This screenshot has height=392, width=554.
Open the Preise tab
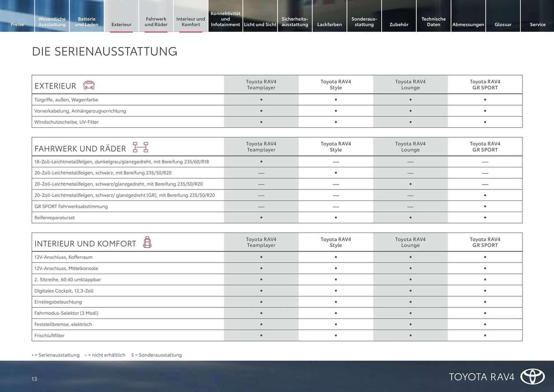pos(17,24)
